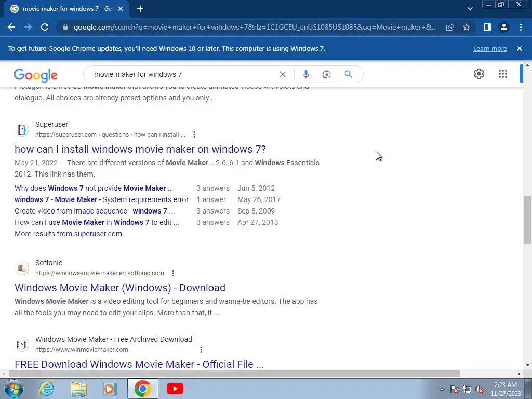Dismiss the Chrome update notification bar
Screen dimensions: 532x399
pyautogui.click(x=520, y=48)
